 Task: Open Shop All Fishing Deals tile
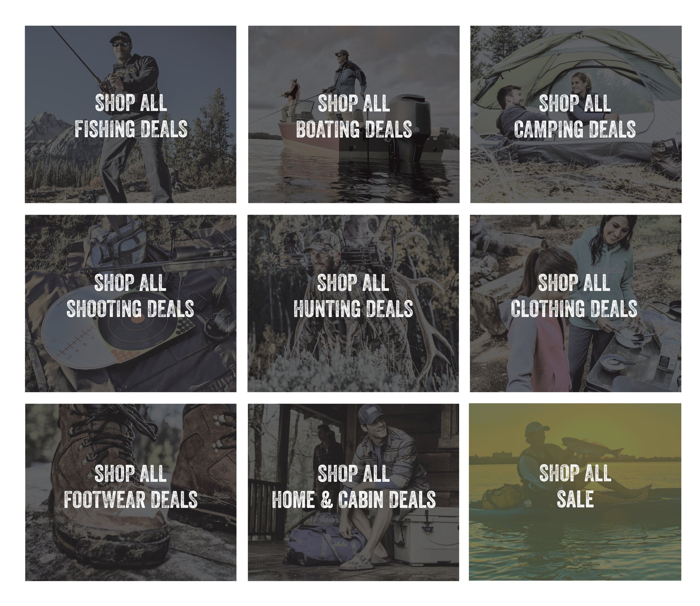tap(130, 114)
